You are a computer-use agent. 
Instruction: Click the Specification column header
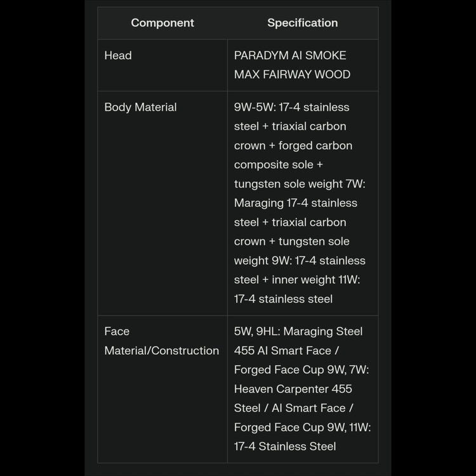click(302, 23)
